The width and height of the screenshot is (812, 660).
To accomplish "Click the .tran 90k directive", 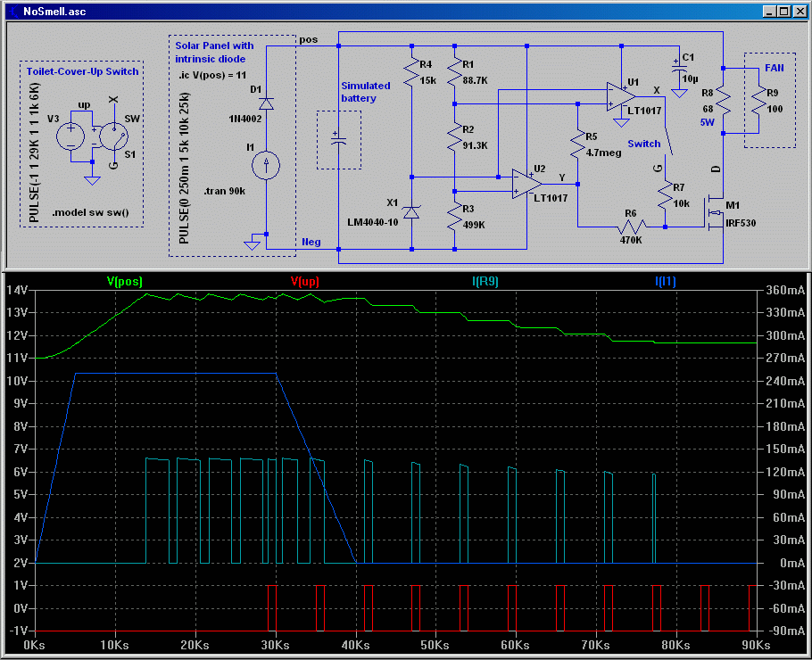I will click(224, 191).
